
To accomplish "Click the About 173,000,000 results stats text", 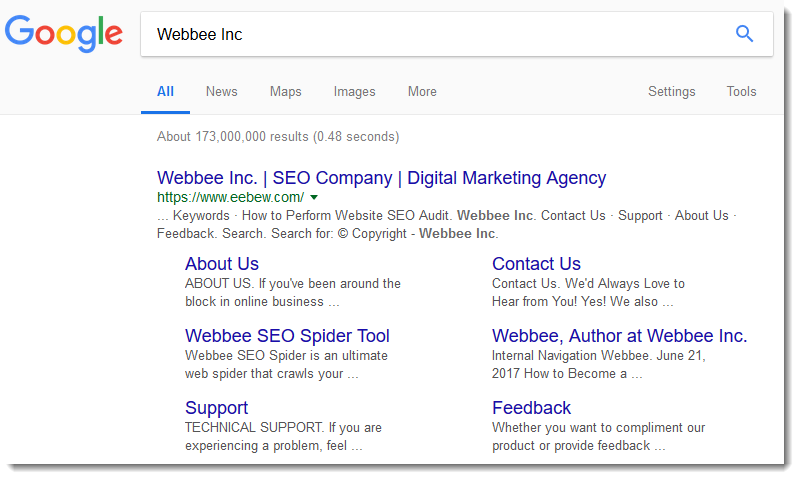I will (x=278, y=137).
